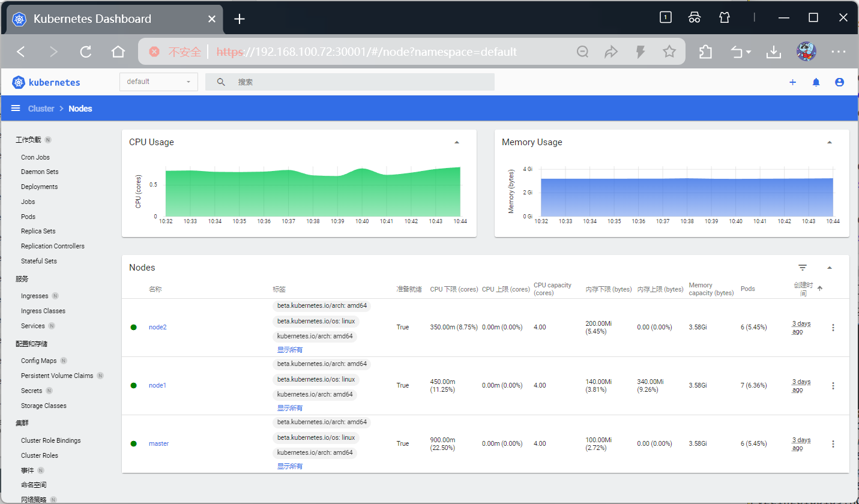The image size is (859, 504).
Task: Click the zoom out magnifier in address bar
Action: pyautogui.click(x=582, y=52)
